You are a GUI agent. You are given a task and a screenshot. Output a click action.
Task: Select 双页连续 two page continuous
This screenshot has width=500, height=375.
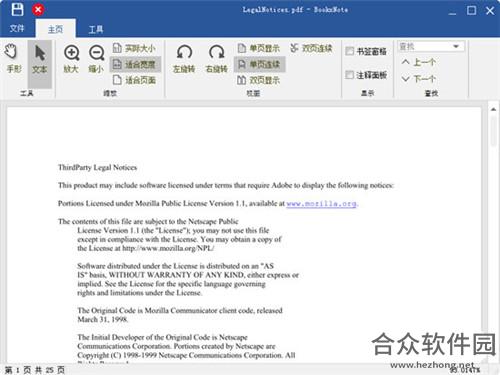click(311, 48)
